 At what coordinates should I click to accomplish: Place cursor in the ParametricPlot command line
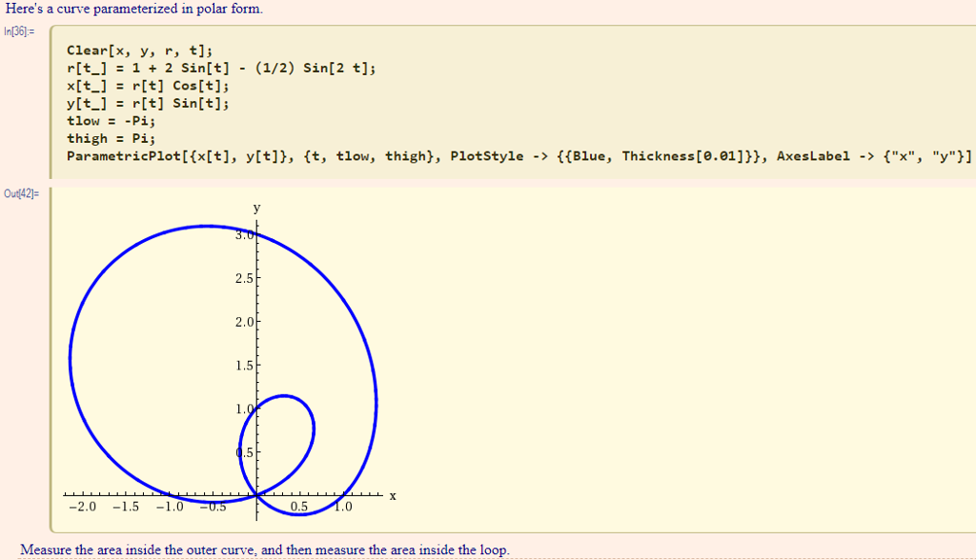[286, 155]
